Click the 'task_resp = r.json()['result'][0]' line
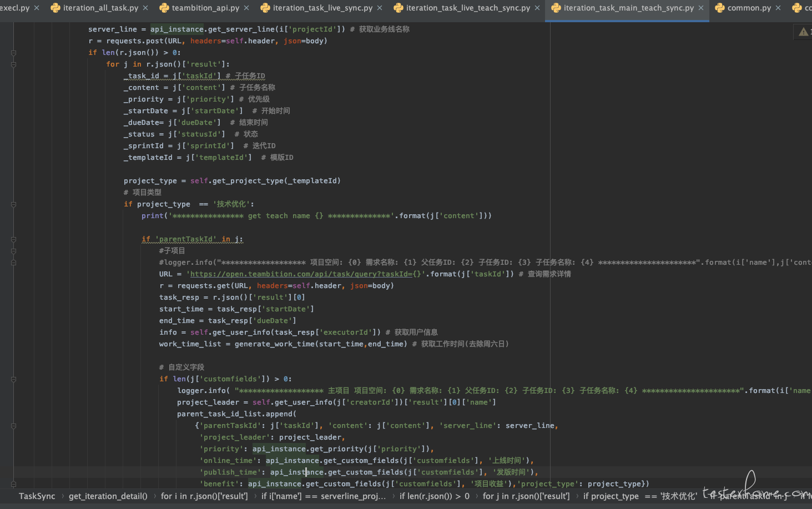 click(232, 298)
